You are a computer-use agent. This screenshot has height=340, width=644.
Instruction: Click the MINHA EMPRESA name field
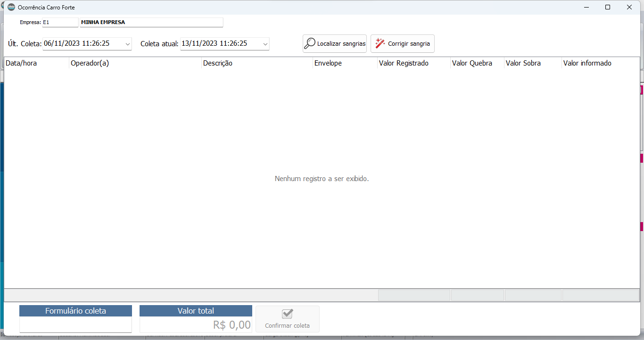click(151, 22)
